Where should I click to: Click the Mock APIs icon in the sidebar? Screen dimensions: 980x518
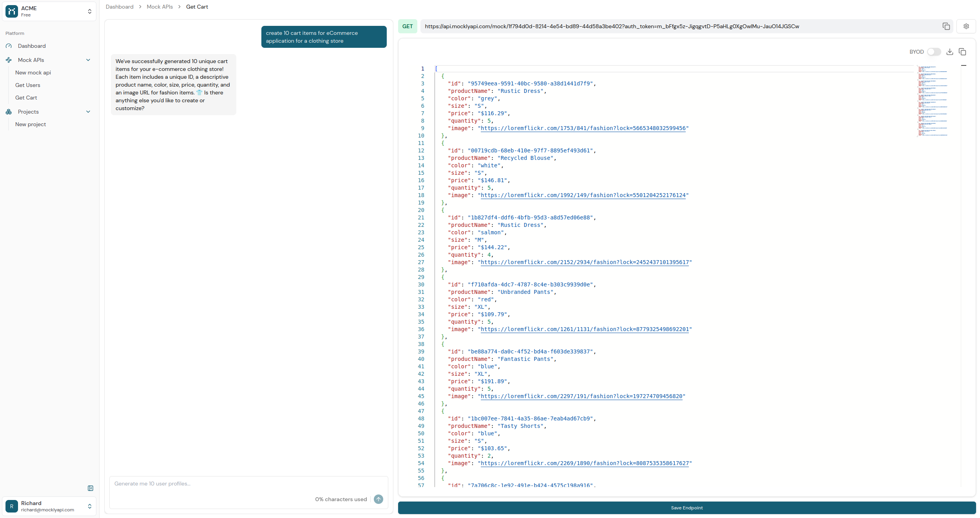[9, 60]
